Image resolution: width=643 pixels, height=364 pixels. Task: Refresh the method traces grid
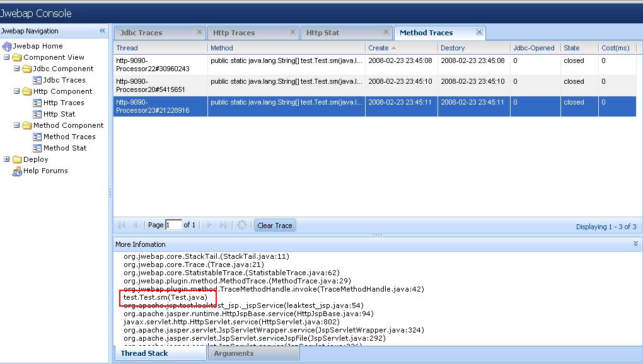(x=242, y=225)
